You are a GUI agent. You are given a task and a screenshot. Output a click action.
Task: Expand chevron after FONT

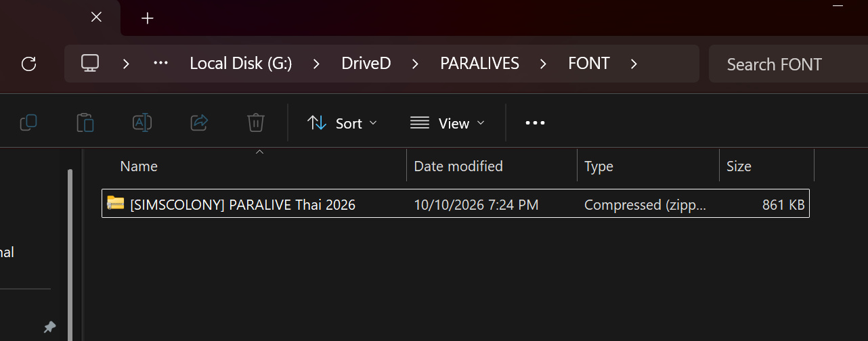[x=634, y=64]
